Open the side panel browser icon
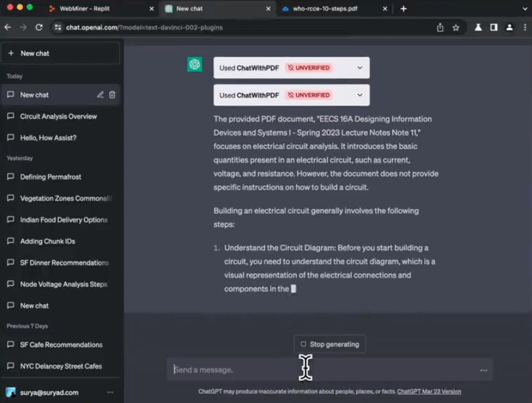Screen dimensions: 532x403 tap(494, 28)
